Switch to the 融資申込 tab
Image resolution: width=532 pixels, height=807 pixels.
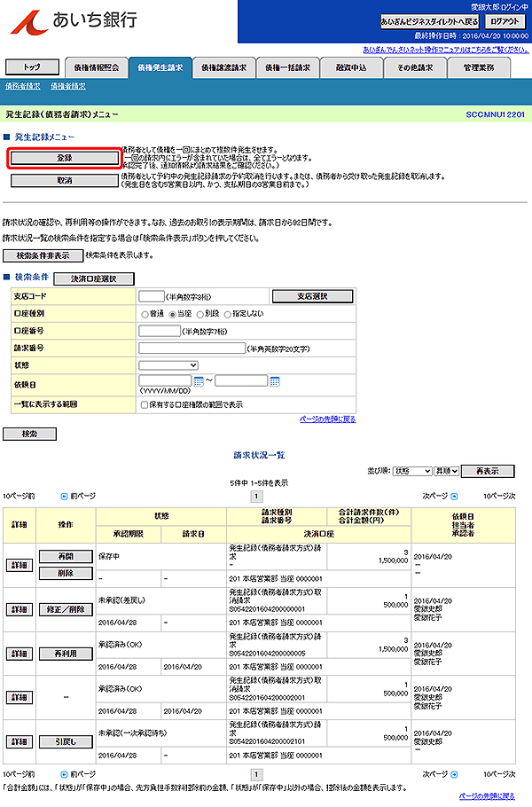(351, 67)
